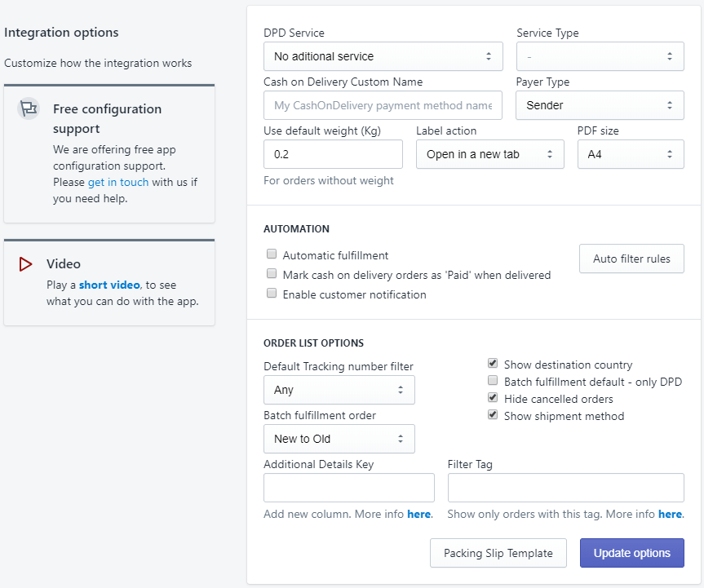This screenshot has width=704, height=588.
Task: Click the Customize how the integration works text
Action: coord(98,63)
